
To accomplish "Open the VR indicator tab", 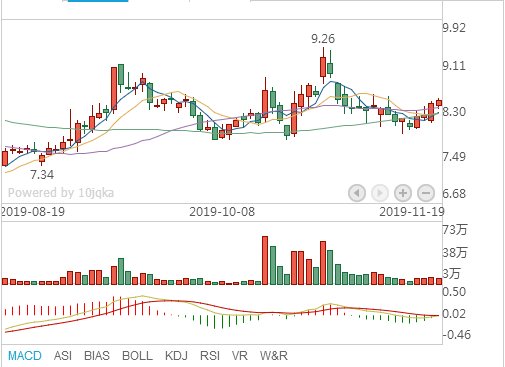I will point(240,355).
